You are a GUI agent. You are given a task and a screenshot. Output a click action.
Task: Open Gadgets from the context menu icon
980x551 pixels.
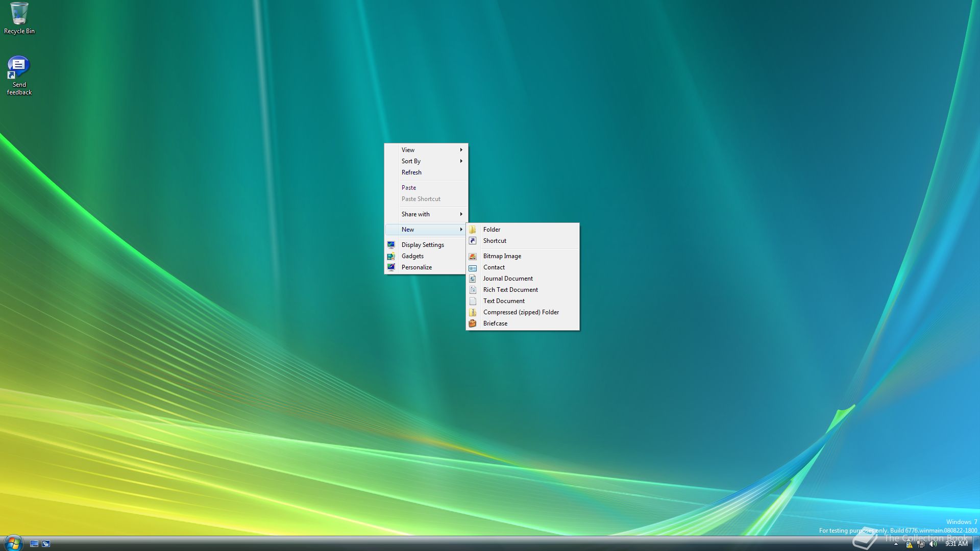tap(391, 256)
